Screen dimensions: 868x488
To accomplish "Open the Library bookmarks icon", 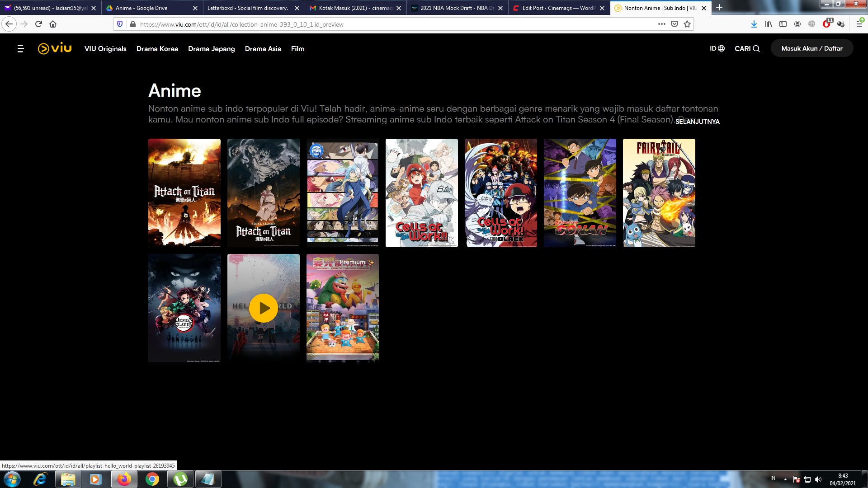I will (x=769, y=24).
